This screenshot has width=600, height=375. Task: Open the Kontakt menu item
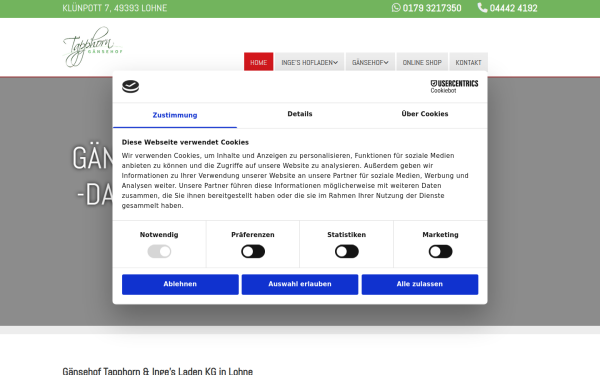468,62
